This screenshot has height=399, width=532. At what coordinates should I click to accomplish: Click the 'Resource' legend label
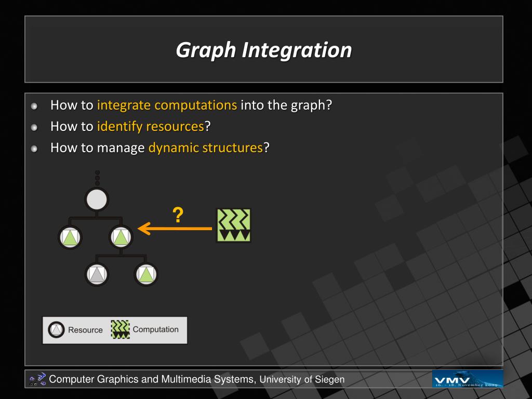coord(85,330)
